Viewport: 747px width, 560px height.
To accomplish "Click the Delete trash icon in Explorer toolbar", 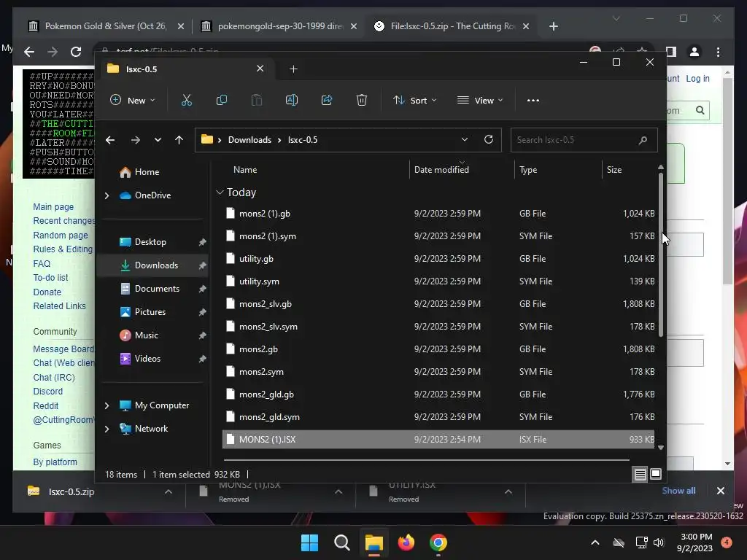I will click(x=362, y=100).
